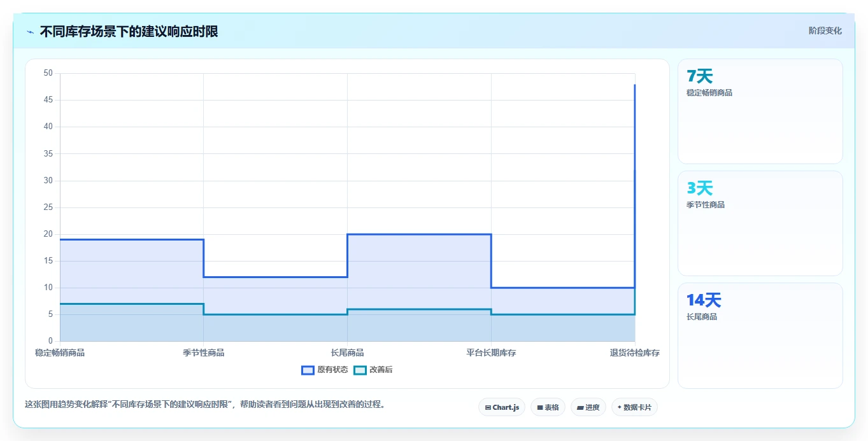This screenshot has width=868, height=441.
Task: Click the 阶段变化 label in header
Action: [x=825, y=31]
